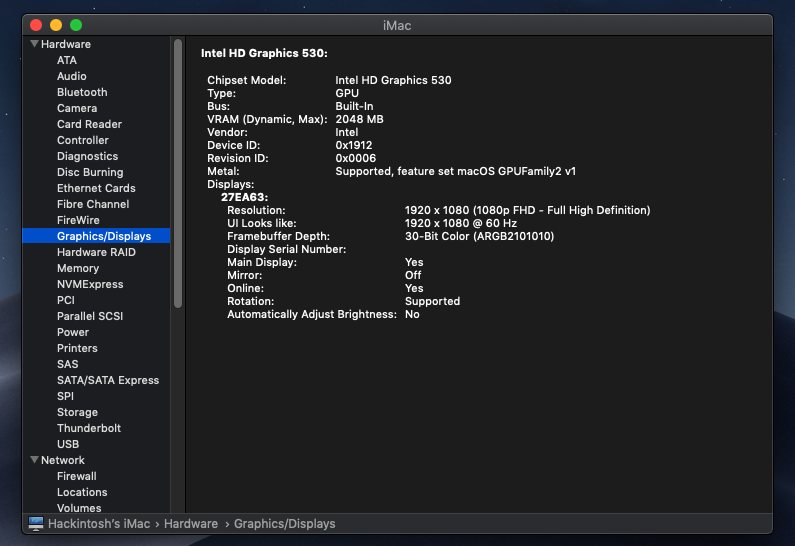Viewport: 795px width, 546px height.
Task: Open the SATA/SATA Express entry
Action: (x=108, y=380)
